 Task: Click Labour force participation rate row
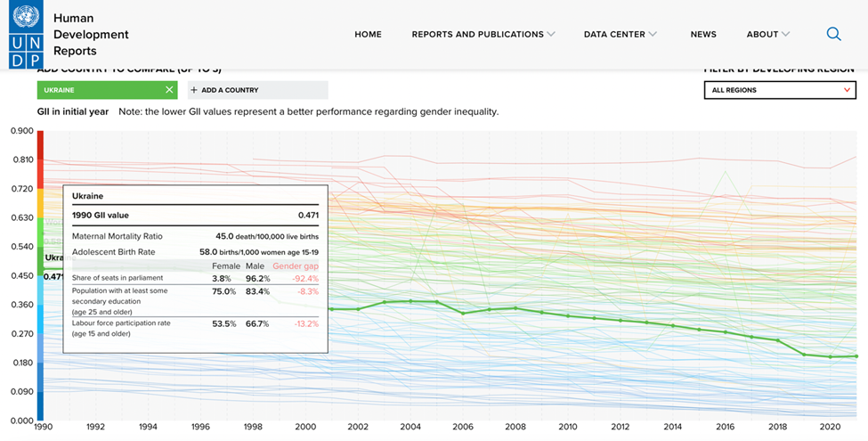pos(195,329)
